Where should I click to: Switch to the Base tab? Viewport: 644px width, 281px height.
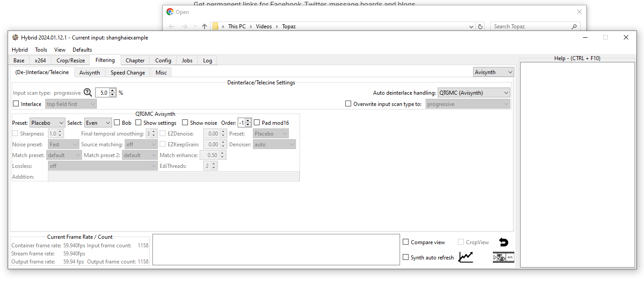click(x=19, y=60)
